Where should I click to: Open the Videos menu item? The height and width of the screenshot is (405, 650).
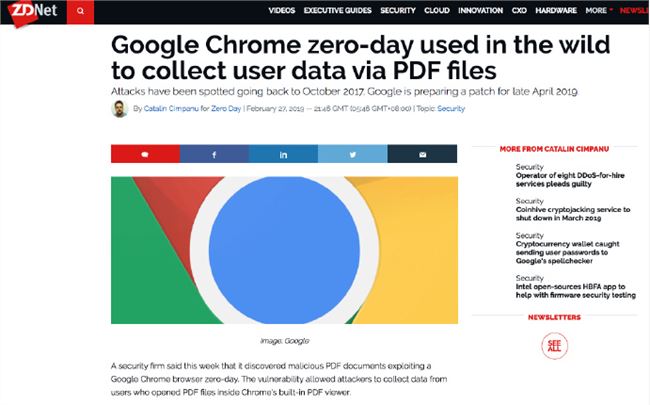(281, 11)
